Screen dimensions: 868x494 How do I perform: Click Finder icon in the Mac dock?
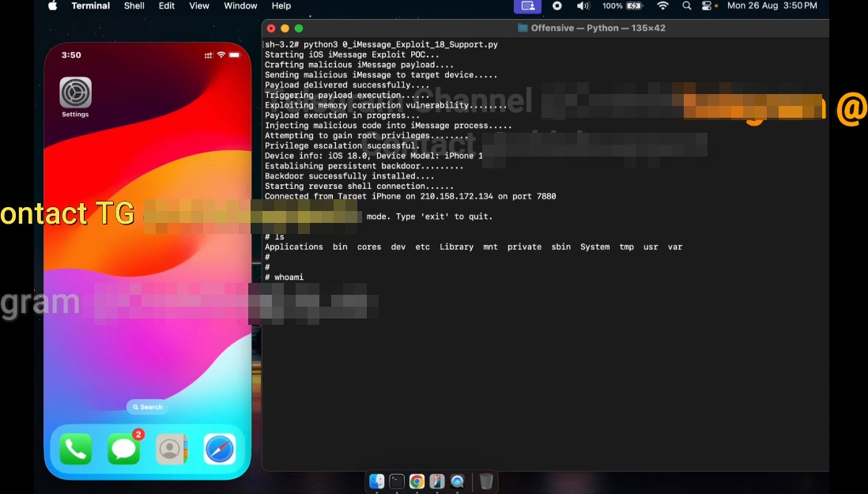pyautogui.click(x=377, y=481)
